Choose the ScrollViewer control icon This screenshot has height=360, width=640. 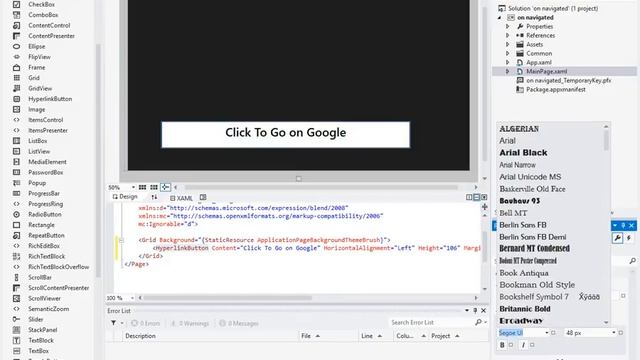coord(16,298)
